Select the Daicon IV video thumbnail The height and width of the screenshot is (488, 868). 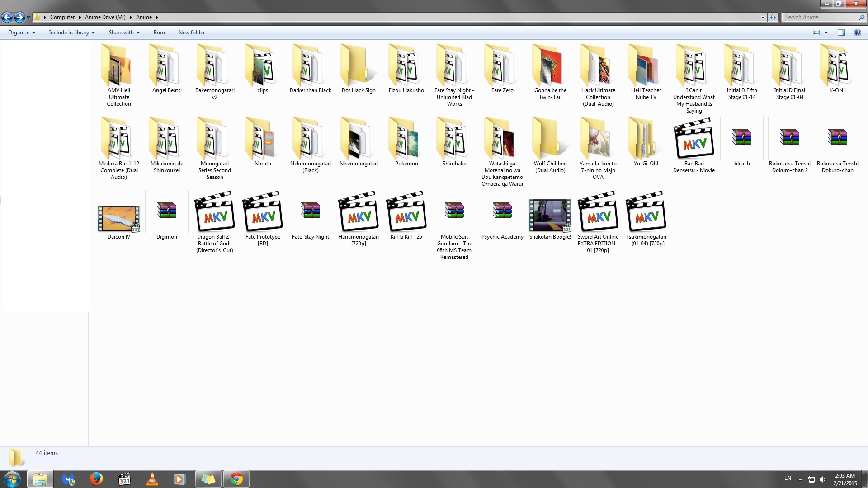(118, 218)
